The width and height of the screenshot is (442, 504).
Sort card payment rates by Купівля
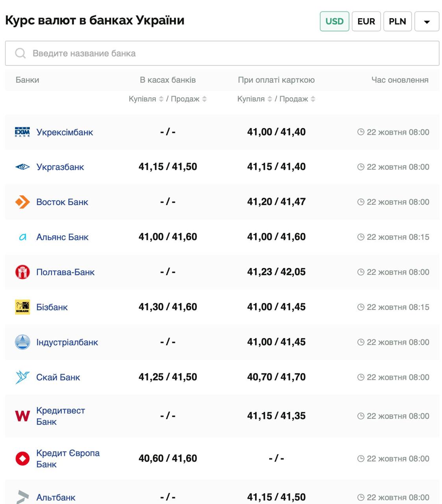pyautogui.click(x=270, y=99)
